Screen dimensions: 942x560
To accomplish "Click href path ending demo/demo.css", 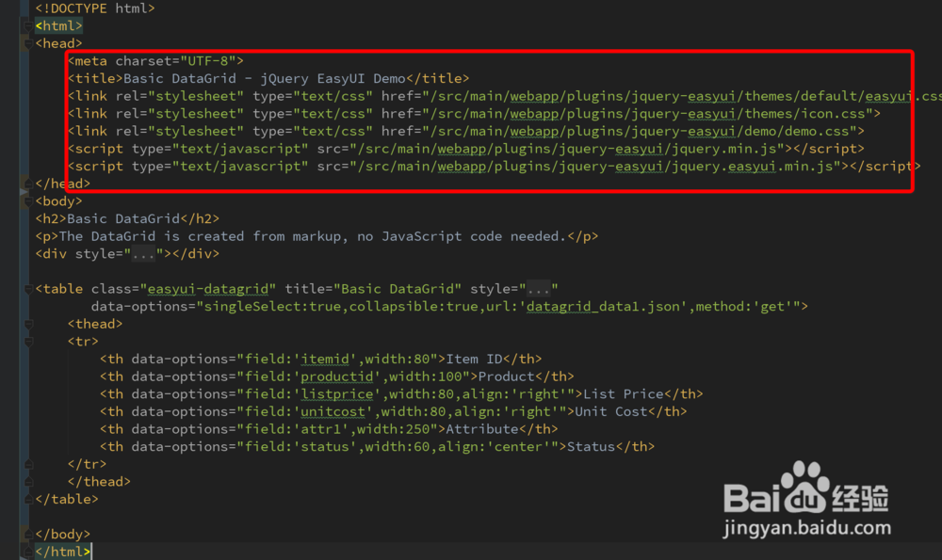I will click(640, 131).
